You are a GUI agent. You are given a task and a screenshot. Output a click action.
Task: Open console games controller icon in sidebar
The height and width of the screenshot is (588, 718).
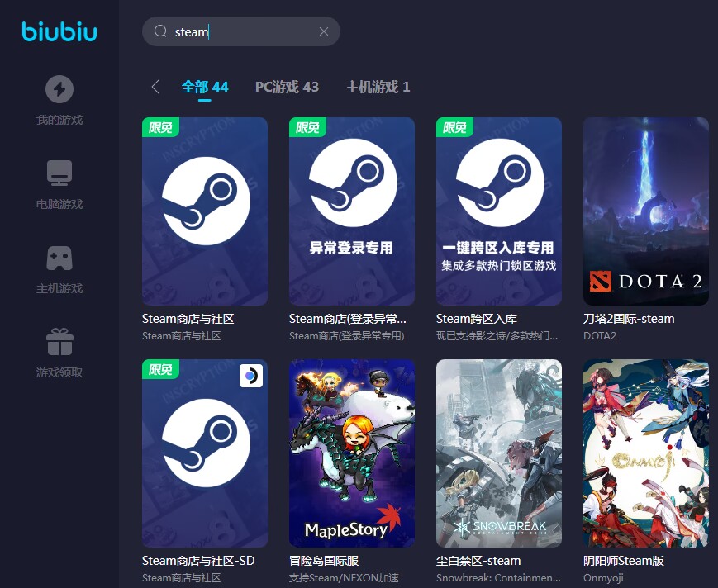pyautogui.click(x=59, y=258)
